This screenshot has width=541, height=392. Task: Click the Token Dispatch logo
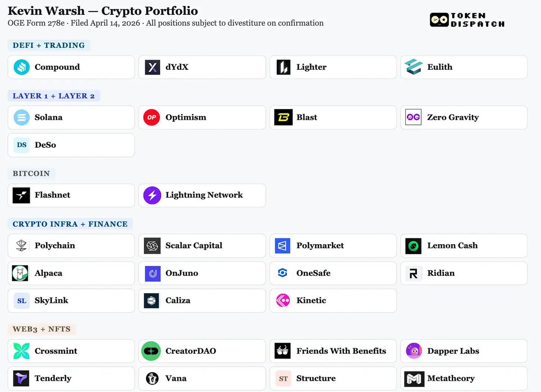tap(467, 20)
